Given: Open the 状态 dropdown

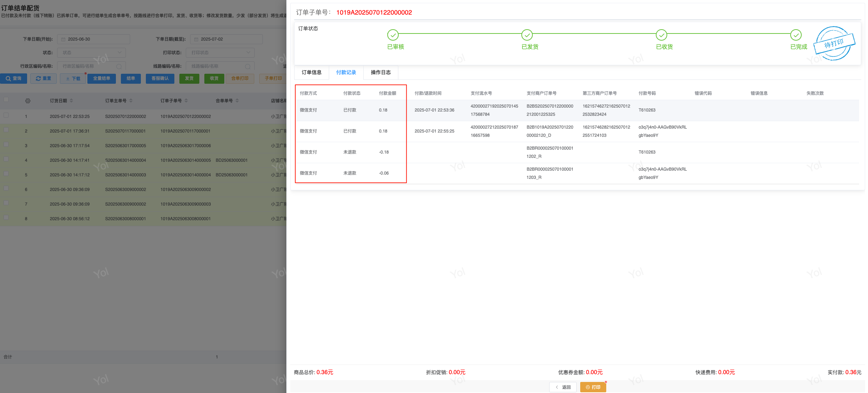Looking at the screenshot, I should coord(92,53).
